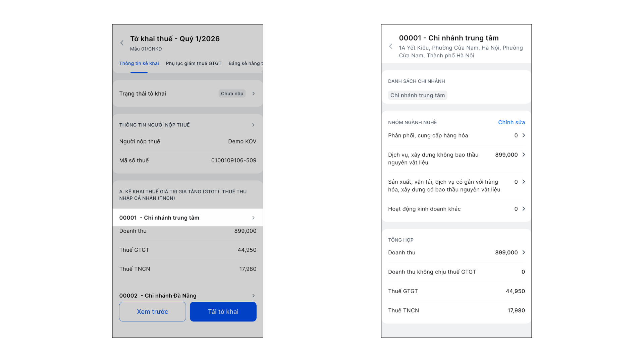Open the Tổng hợp Doanh thu detail arrow

point(524,252)
